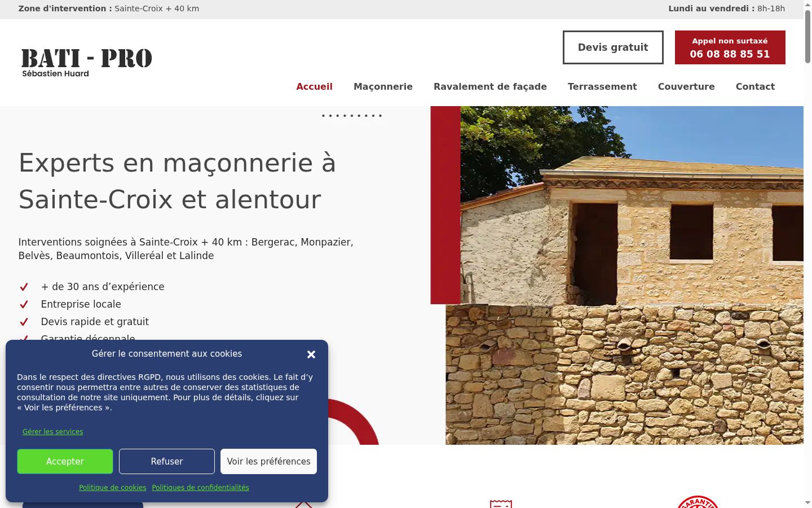The height and width of the screenshot is (508, 812).
Task: Open Voir les préférences cookie settings
Action: pos(268,461)
